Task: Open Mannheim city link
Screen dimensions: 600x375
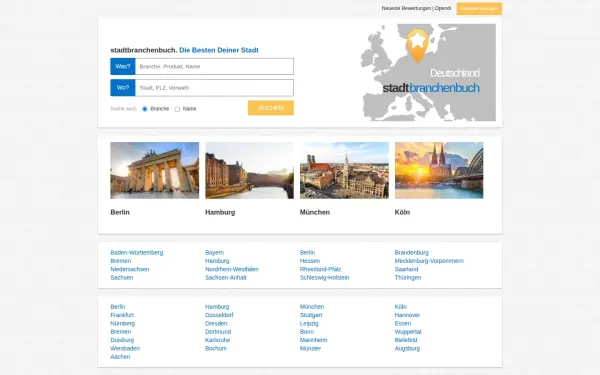Action: (x=313, y=340)
